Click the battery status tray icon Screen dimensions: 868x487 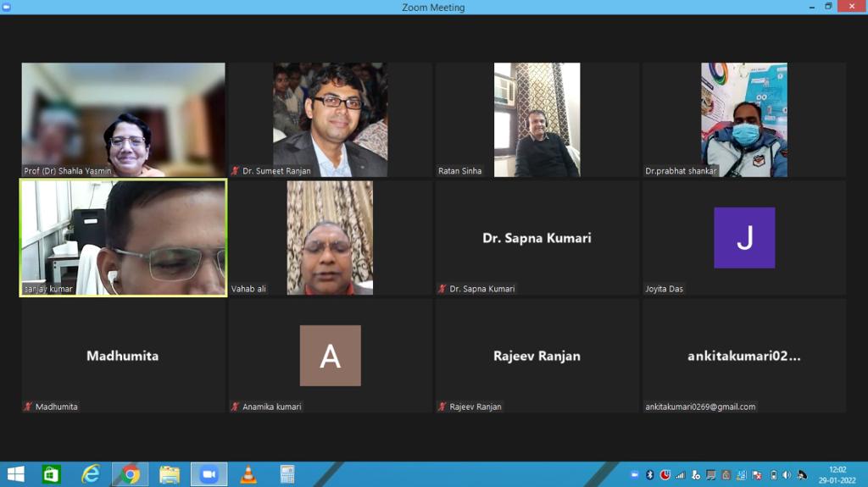click(773, 475)
